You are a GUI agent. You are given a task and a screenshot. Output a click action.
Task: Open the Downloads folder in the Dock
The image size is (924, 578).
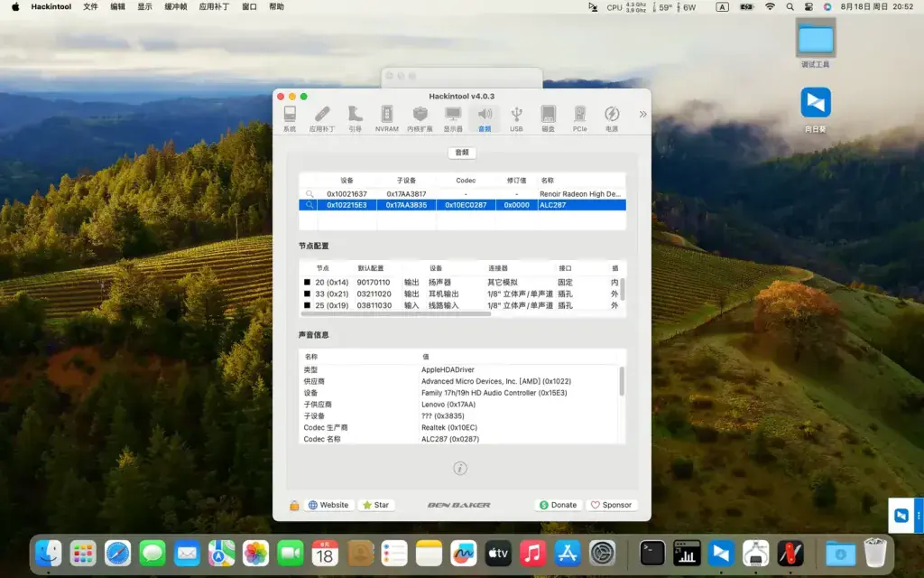pos(840,554)
